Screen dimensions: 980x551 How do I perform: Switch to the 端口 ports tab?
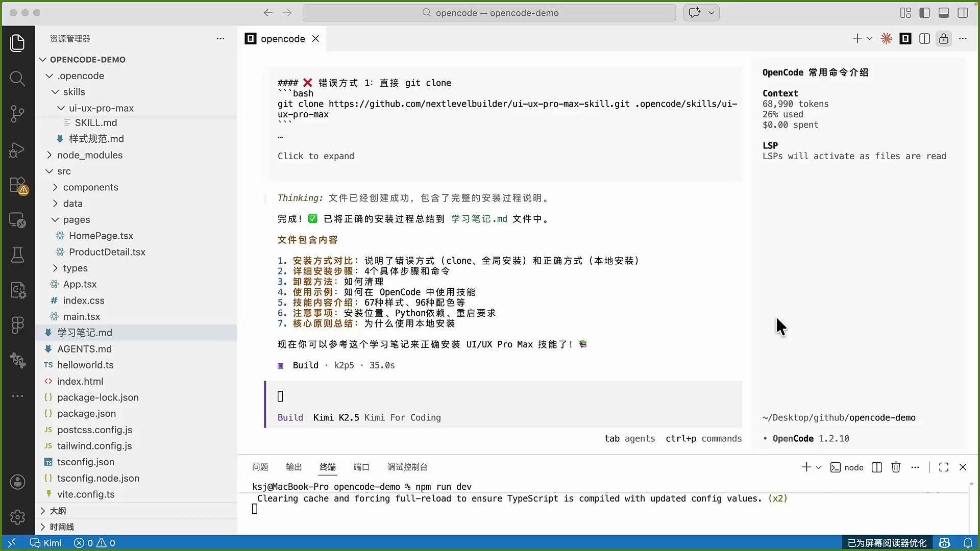coord(361,467)
